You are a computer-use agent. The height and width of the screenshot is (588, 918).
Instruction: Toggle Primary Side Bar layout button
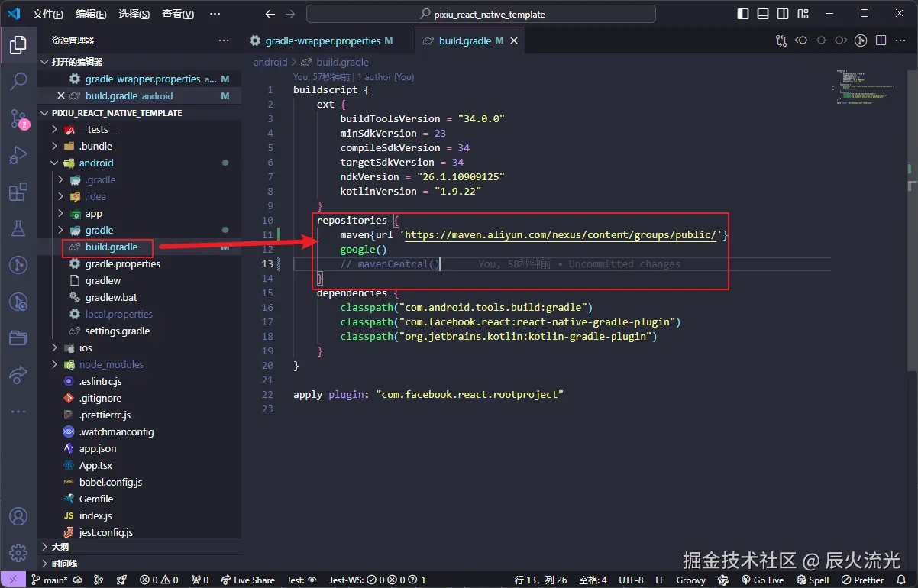click(x=743, y=14)
